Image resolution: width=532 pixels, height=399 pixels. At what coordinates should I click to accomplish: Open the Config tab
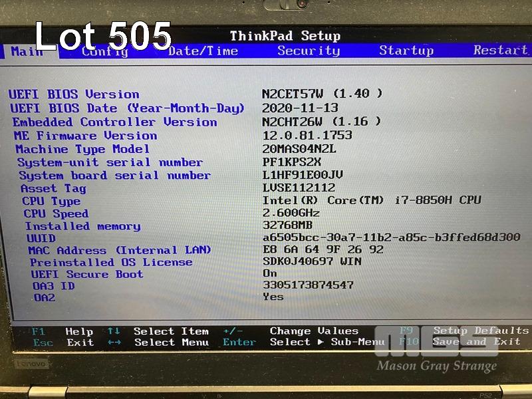[x=104, y=51]
